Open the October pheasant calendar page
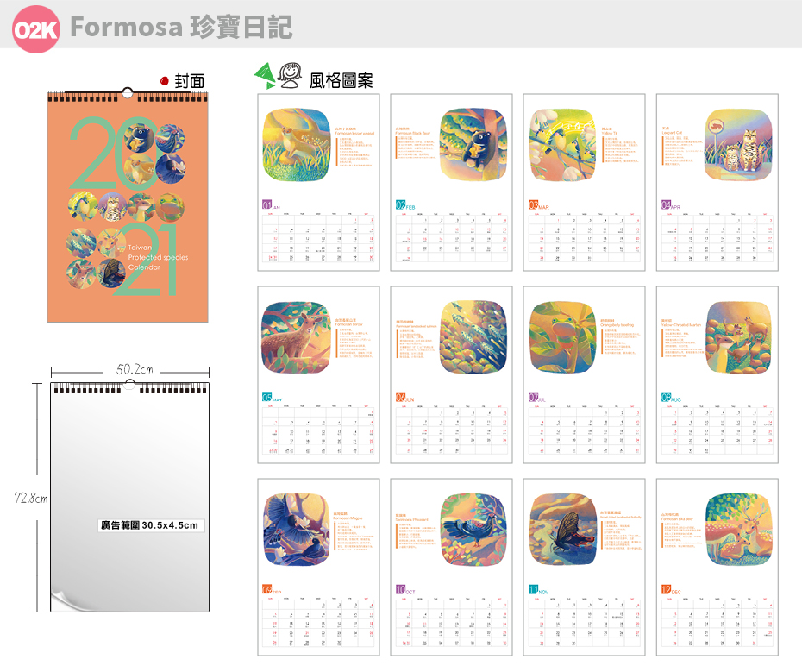Screen dimensions: 802x672 [451, 567]
